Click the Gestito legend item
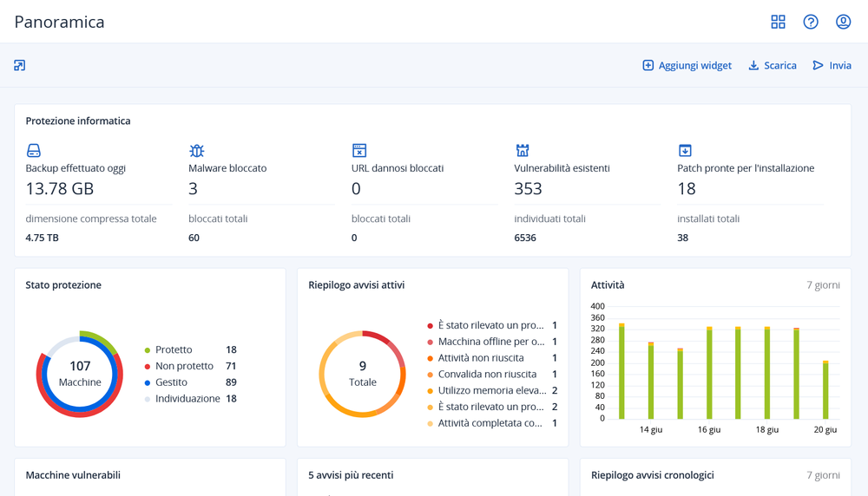 (173, 382)
